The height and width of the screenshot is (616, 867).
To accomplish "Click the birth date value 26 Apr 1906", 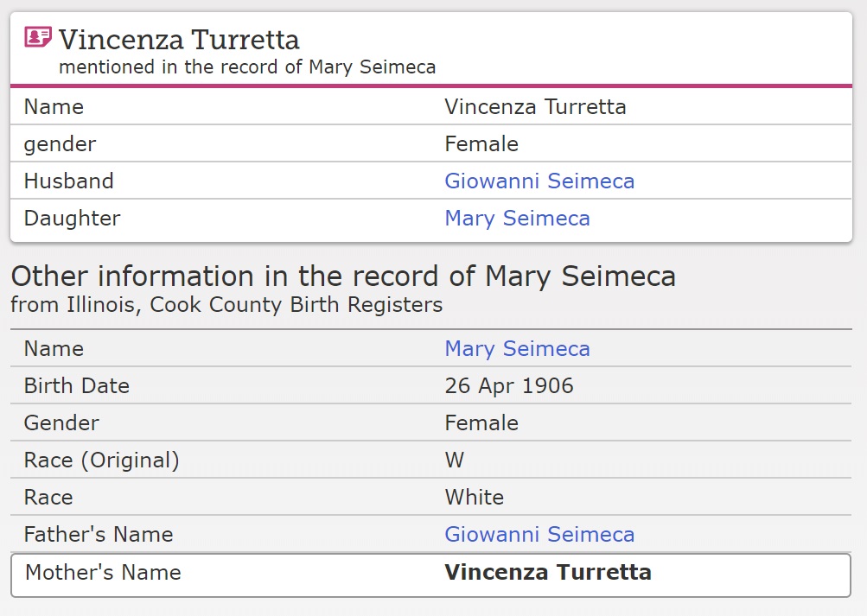I will click(x=509, y=386).
